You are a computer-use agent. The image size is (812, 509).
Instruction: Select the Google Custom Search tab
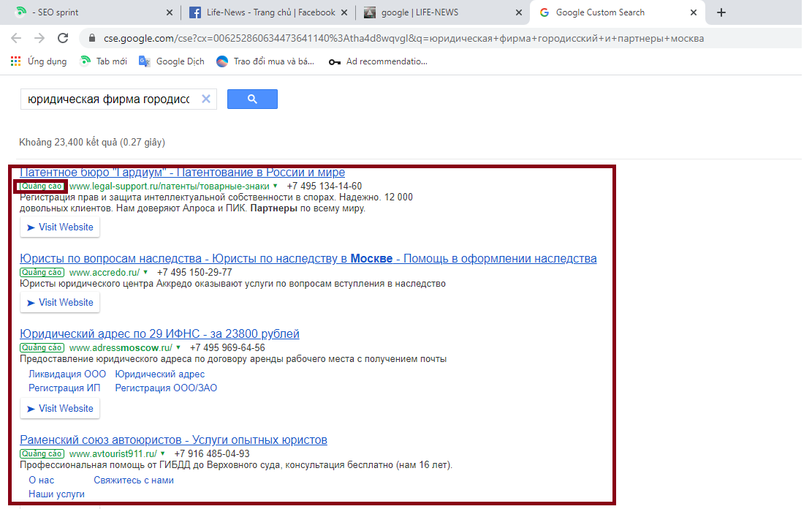(618, 12)
